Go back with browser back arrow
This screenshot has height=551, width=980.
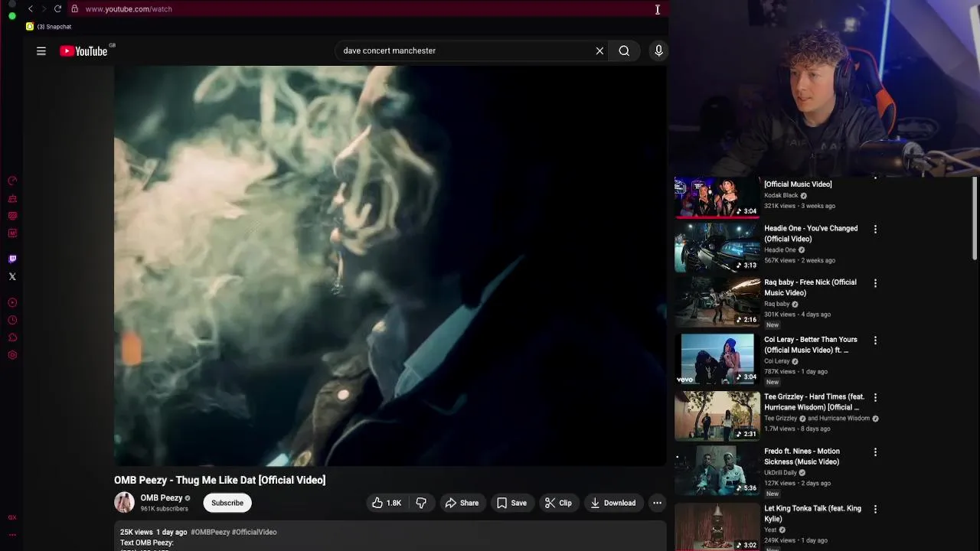pyautogui.click(x=30, y=9)
